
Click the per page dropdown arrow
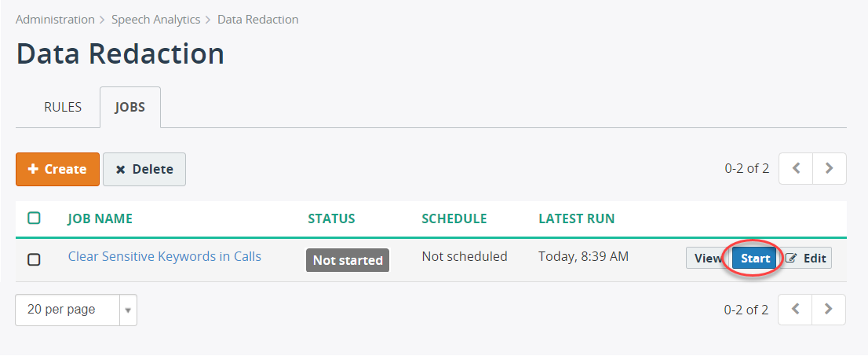click(128, 310)
